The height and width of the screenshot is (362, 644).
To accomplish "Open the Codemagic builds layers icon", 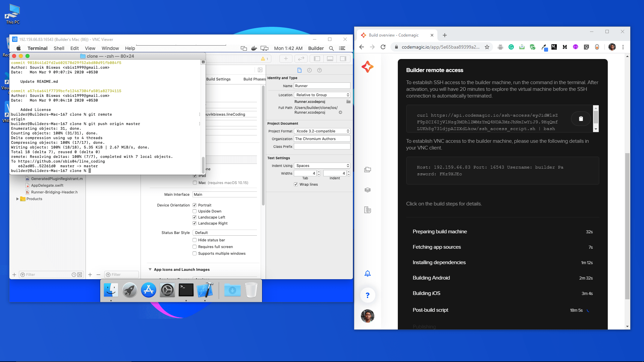I will pyautogui.click(x=368, y=190).
